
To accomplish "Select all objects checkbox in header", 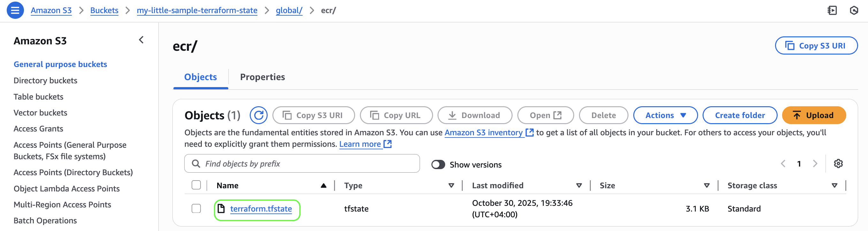I will (196, 185).
